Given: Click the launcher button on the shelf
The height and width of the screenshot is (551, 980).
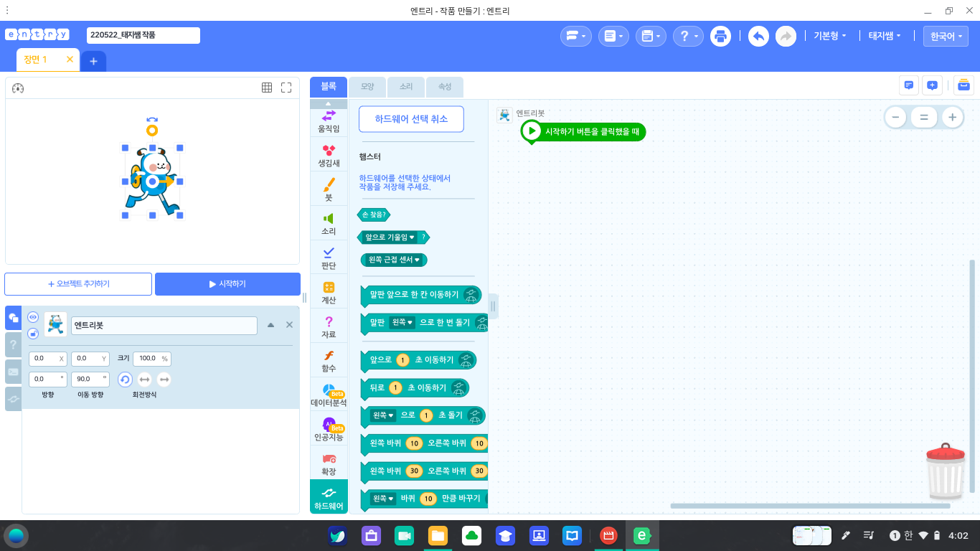Looking at the screenshot, I should click(16, 536).
